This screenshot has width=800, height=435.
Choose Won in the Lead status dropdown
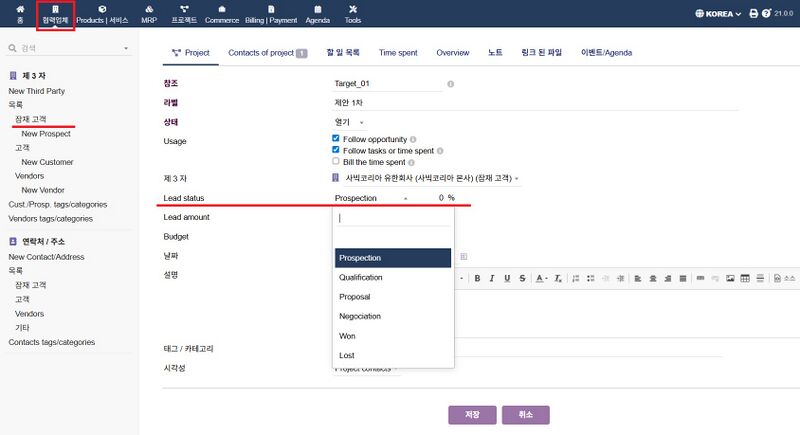(x=347, y=336)
